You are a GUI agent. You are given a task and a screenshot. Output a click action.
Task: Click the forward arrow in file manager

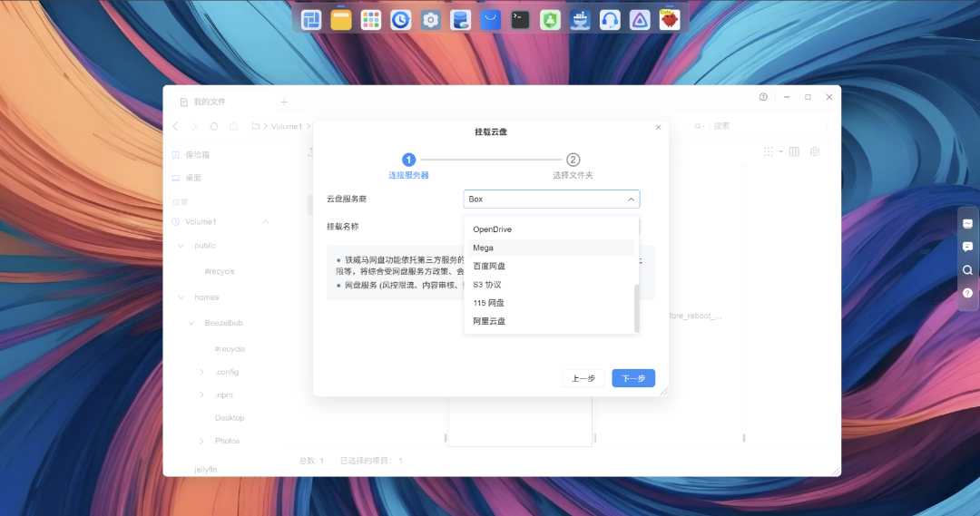(x=194, y=126)
